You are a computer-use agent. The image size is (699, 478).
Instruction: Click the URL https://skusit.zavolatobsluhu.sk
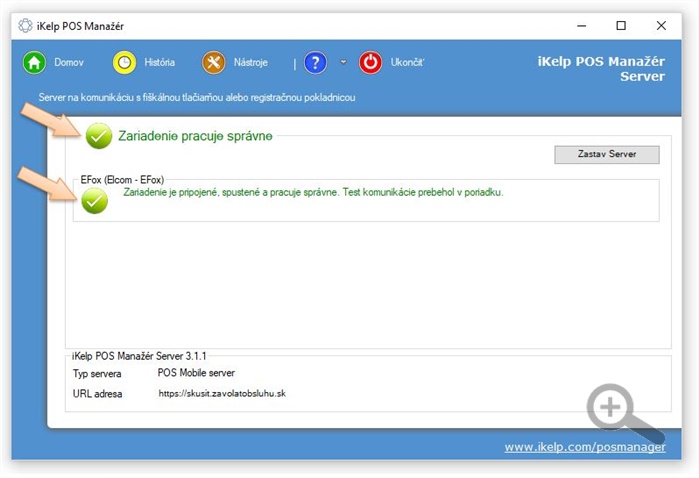222,394
